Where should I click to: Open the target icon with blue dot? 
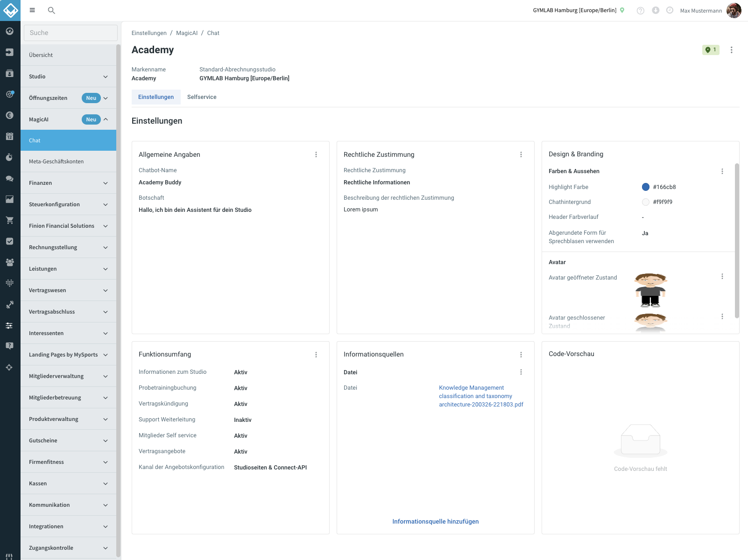coord(9,94)
